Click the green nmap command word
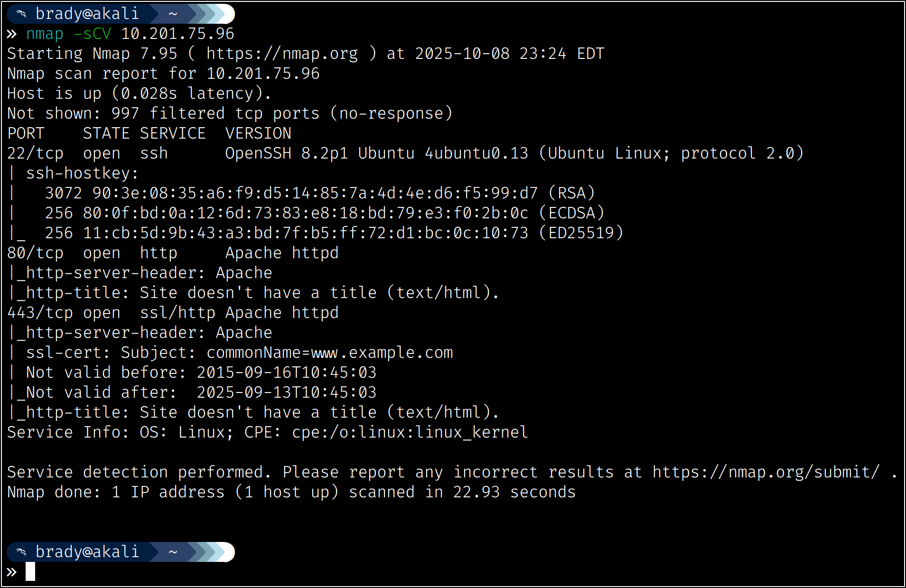Image resolution: width=906 pixels, height=588 pixels. [x=45, y=34]
